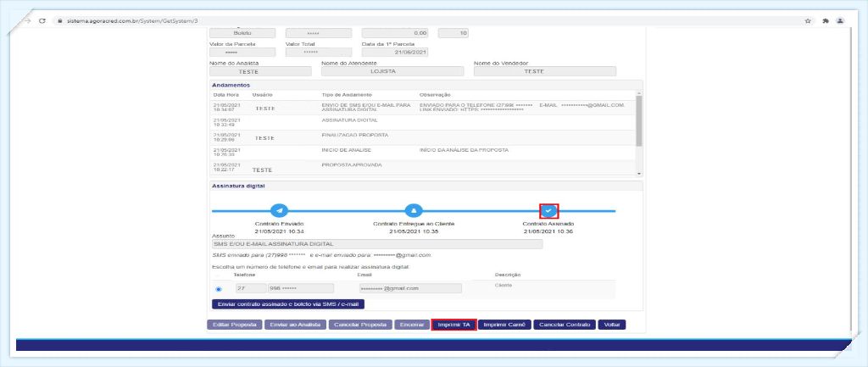Viewport: 868px width, 367px height.
Task: Click the Contrato Assinado label text
Action: (x=548, y=224)
